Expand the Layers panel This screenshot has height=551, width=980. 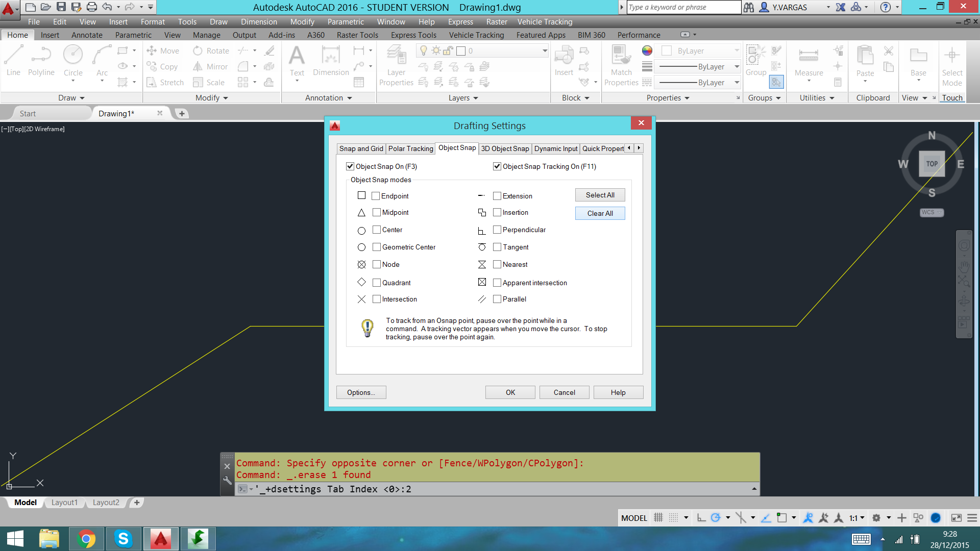click(x=463, y=97)
